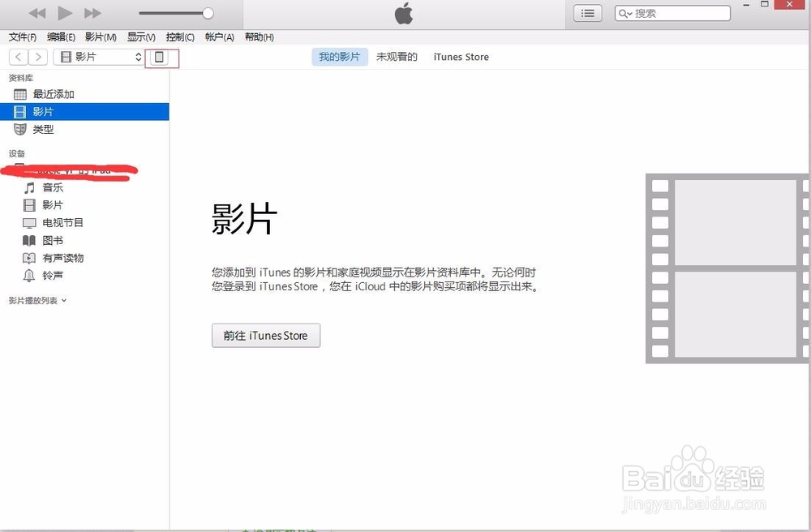The height and width of the screenshot is (532, 811).
Task: Open 铃声 under the device
Action: click(53, 276)
